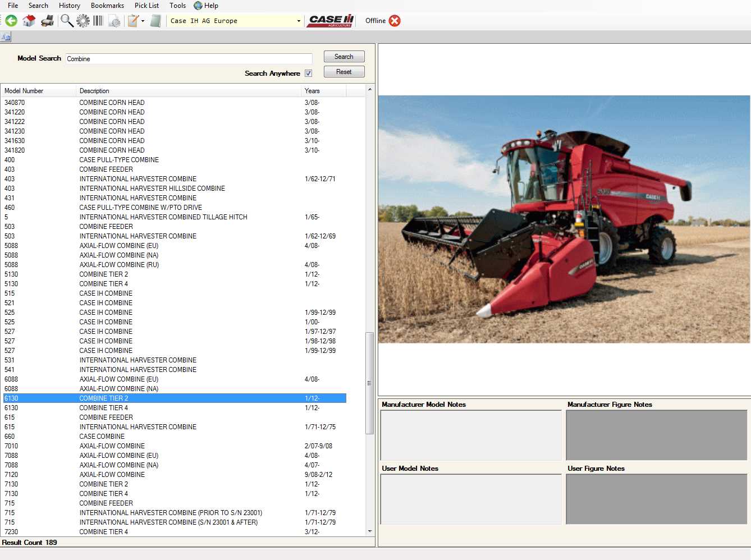The image size is (751, 560).
Task: Click the green back arrow icon
Action: [11, 21]
